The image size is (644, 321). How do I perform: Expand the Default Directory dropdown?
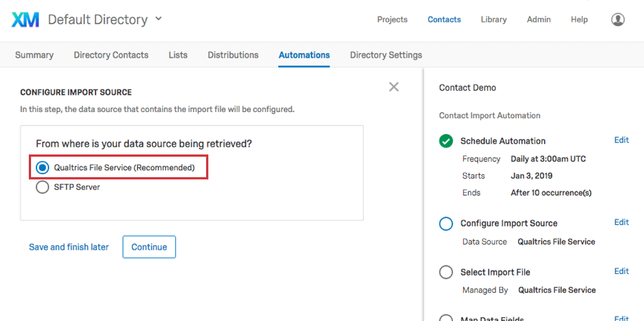[x=158, y=18]
